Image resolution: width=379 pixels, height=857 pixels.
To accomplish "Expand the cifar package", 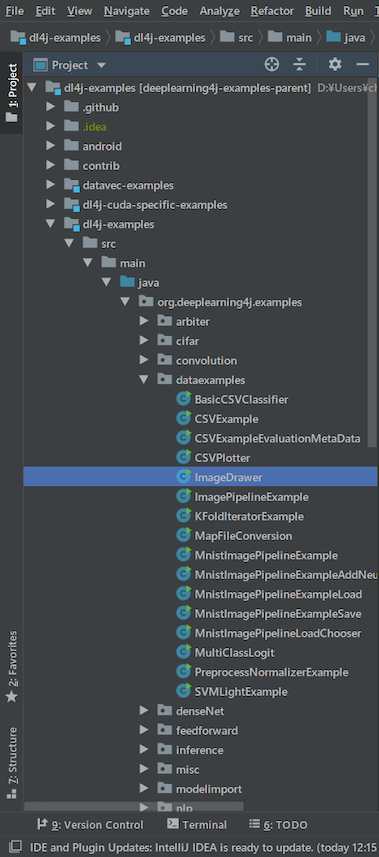I will 144,341.
